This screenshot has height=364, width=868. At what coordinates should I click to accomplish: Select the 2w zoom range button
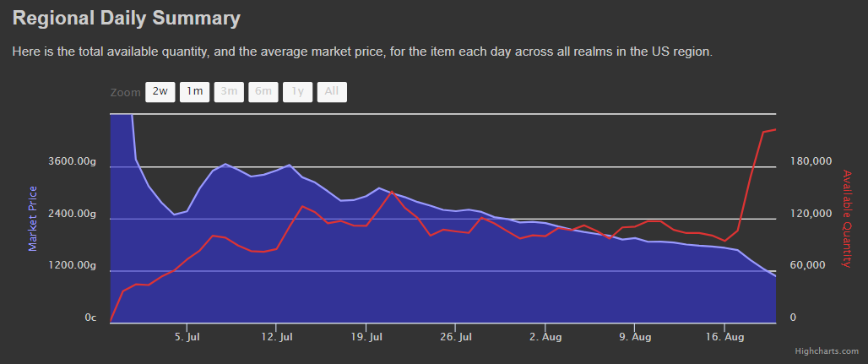pyautogui.click(x=160, y=92)
